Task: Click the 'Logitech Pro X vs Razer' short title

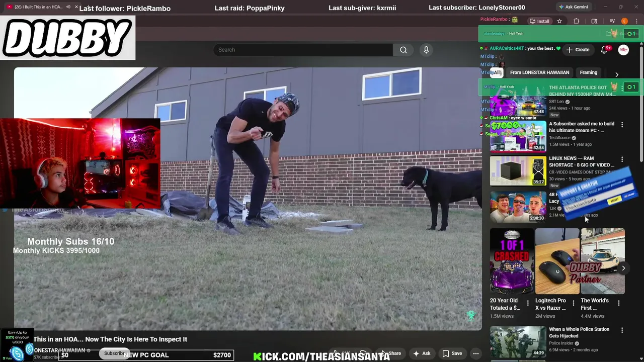Action: click(550, 304)
